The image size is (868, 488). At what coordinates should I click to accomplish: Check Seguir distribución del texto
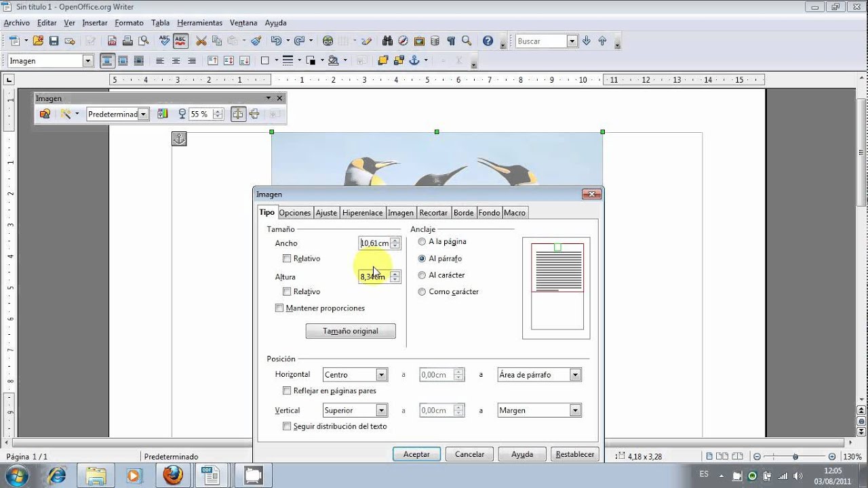pos(287,426)
